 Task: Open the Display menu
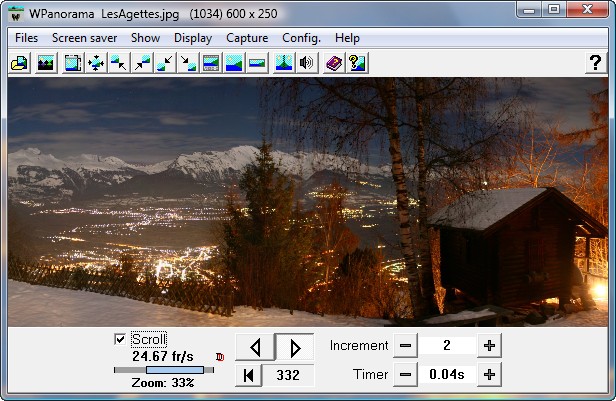coord(193,38)
